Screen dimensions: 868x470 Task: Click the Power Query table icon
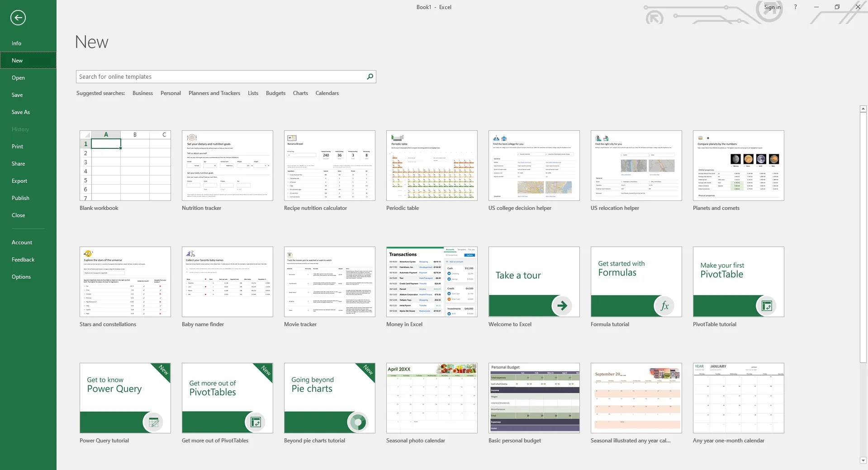tap(153, 422)
